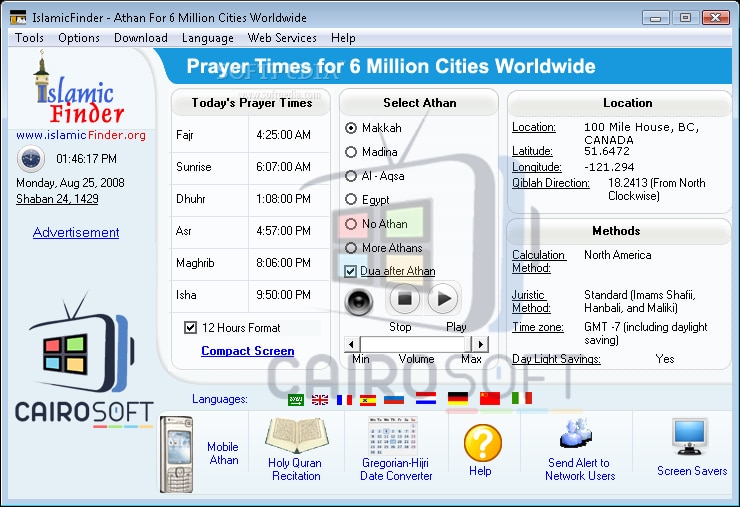Click the Help label under question mark
This screenshot has height=507, width=740.
tap(480, 471)
